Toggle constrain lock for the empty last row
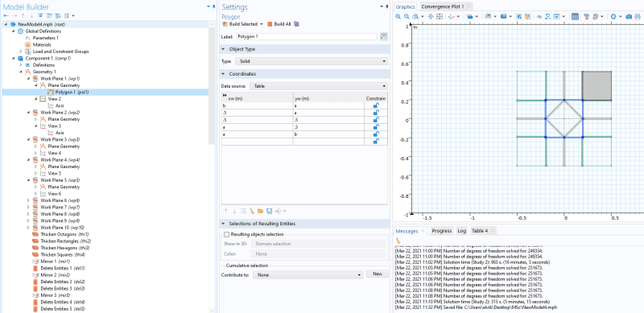The image size is (644, 313). pyautogui.click(x=376, y=142)
